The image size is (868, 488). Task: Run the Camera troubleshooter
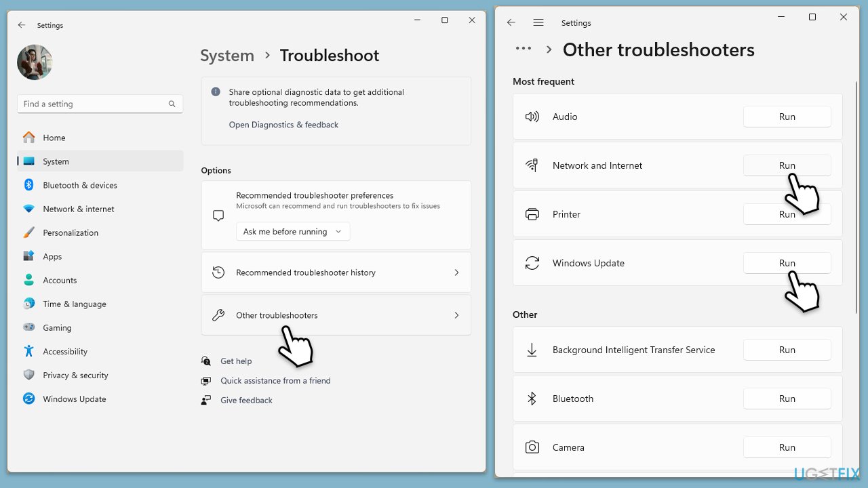787,447
